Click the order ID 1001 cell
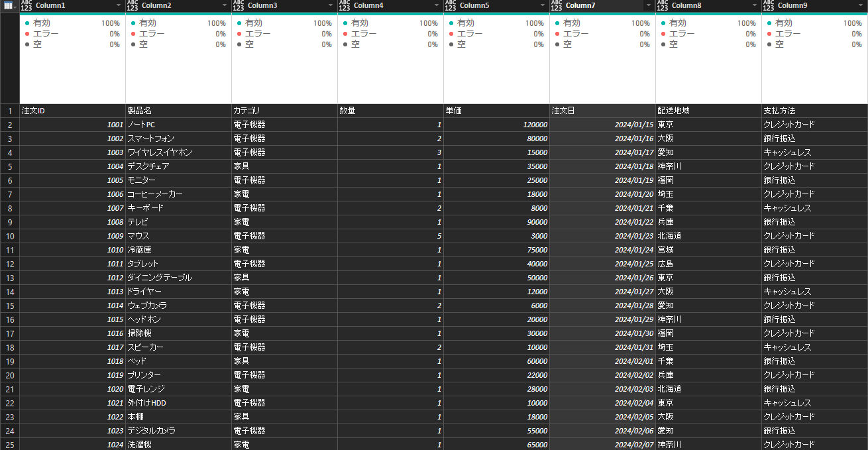The width and height of the screenshot is (868, 450). pos(73,125)
